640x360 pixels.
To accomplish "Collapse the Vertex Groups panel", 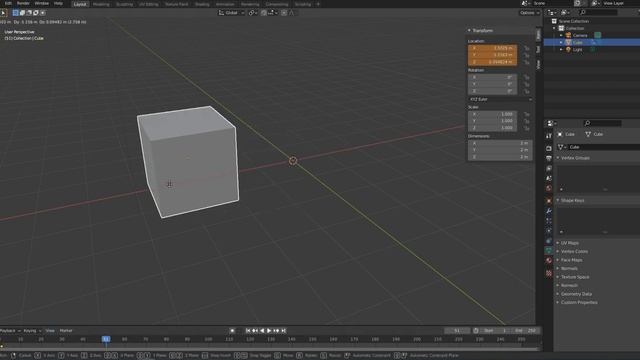I will [x=558, y=158].
